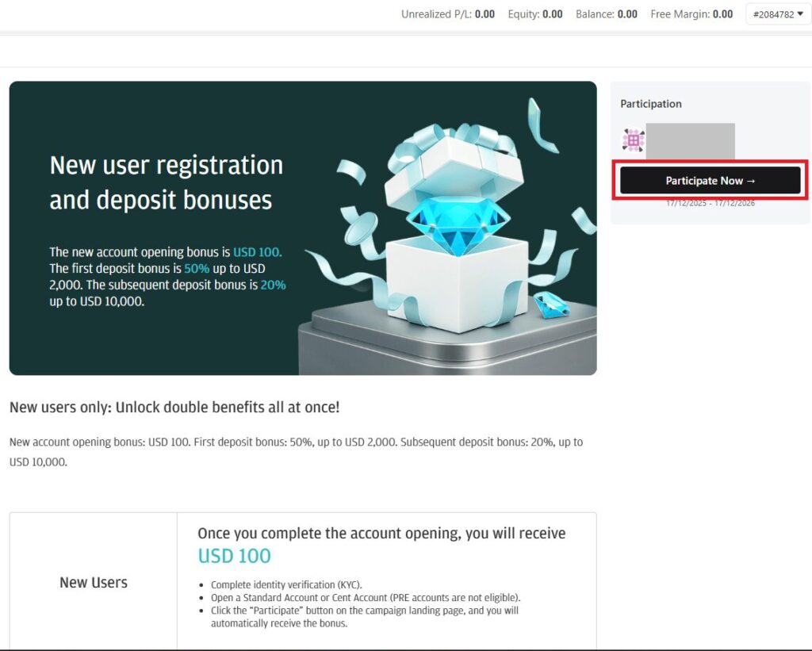Viewport: 812px width, 651px height.
Task: Click the Balance amount in header
Action: click(x=627, y=14)
